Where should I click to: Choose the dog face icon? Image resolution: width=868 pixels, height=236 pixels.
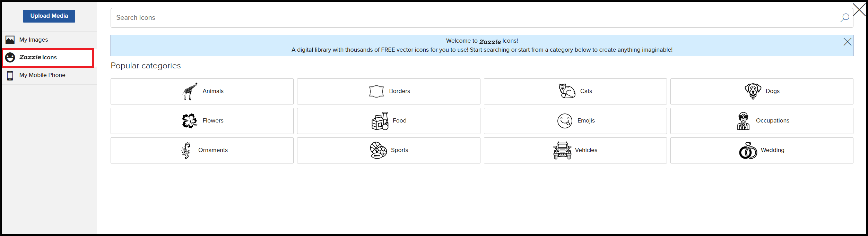(753, 91)
